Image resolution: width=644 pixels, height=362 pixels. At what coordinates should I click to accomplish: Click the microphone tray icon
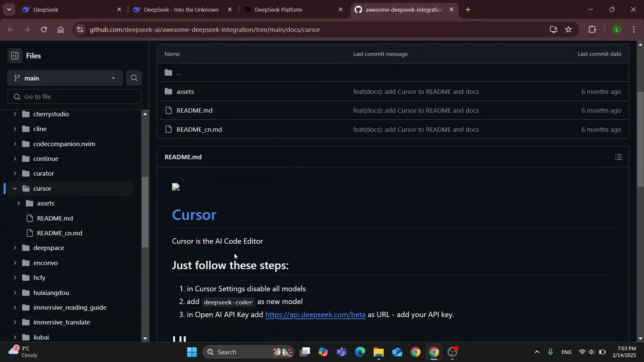click(550, 352)
